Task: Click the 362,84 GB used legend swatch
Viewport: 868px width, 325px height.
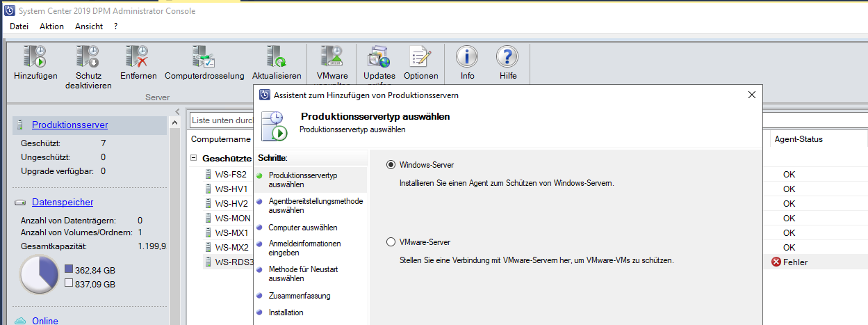Action: (69, 269)
